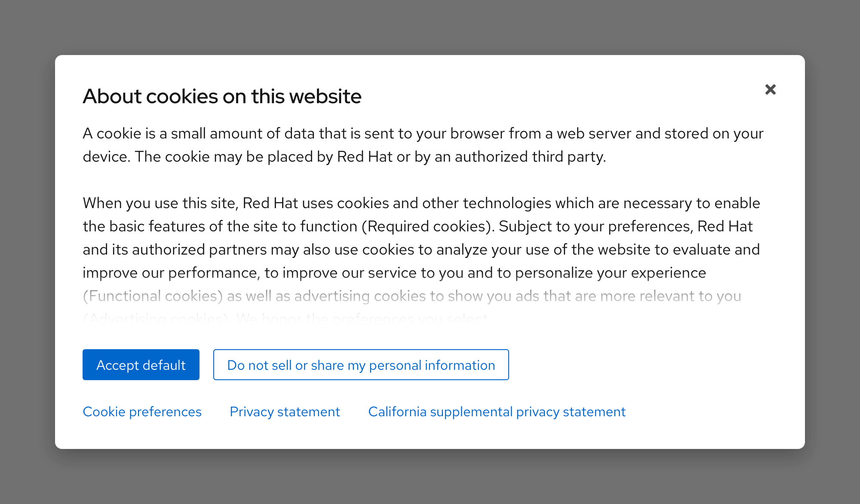
Task: Click the dark backdrop below the dialog
Action: point(430,477)
